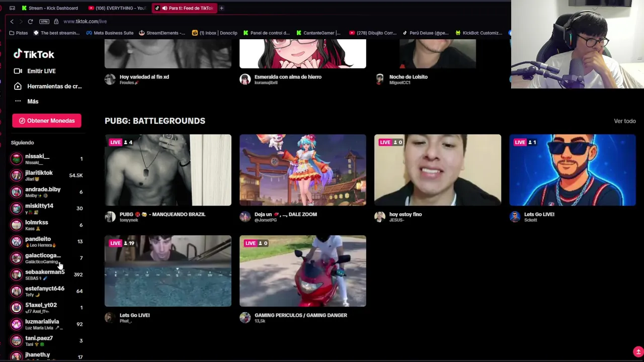Click Noche de Lolsito title
Screen dimensions: 644x362
pos(409,77)
